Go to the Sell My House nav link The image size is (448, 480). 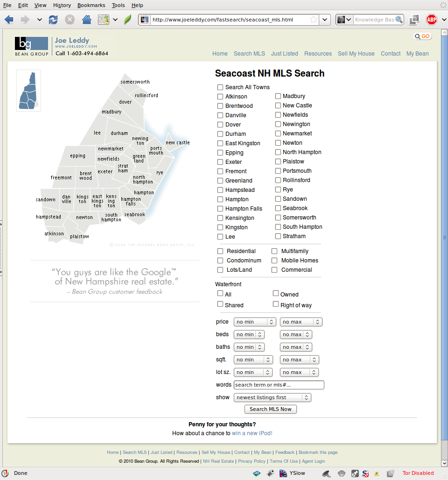click(356, 54)
